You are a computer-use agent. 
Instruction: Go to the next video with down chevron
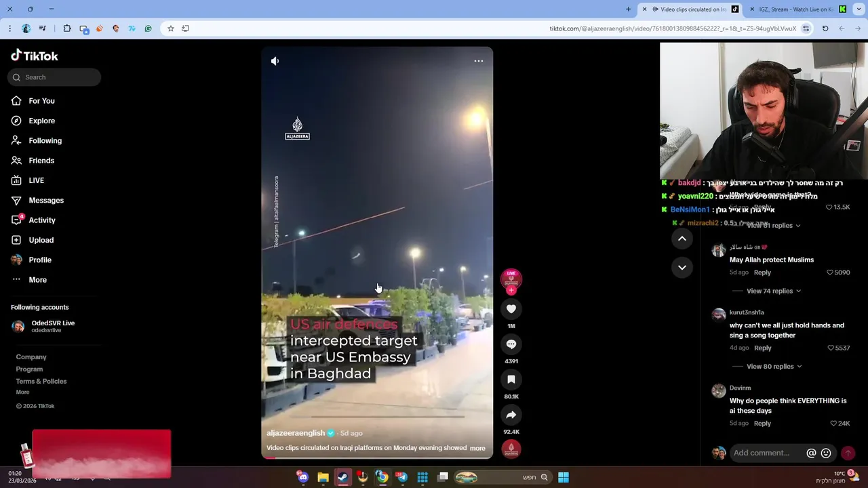pyautogui.click(x=682, y=268)
